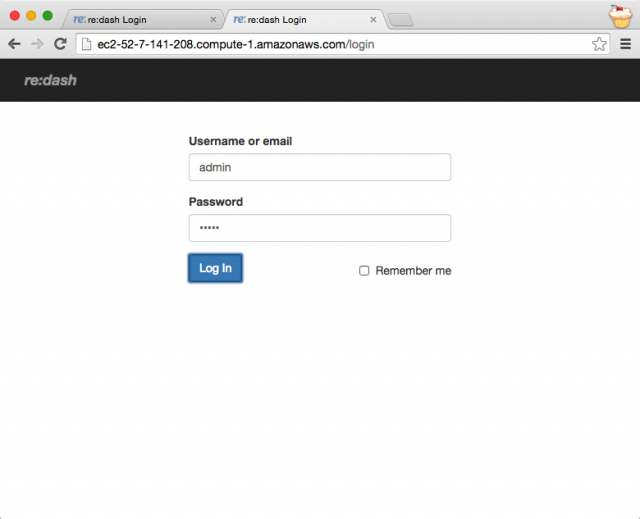Image resolution: width=640 pixels, height=519 pixels.
Task: Maximize window with green button
Action: (x=48, y=16)
